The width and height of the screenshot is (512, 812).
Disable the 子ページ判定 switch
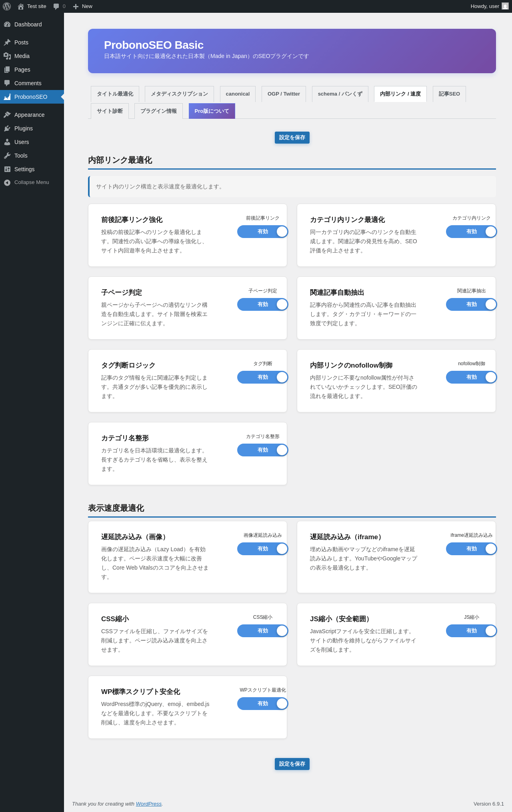pyautogui.click(x=262, y=304)
